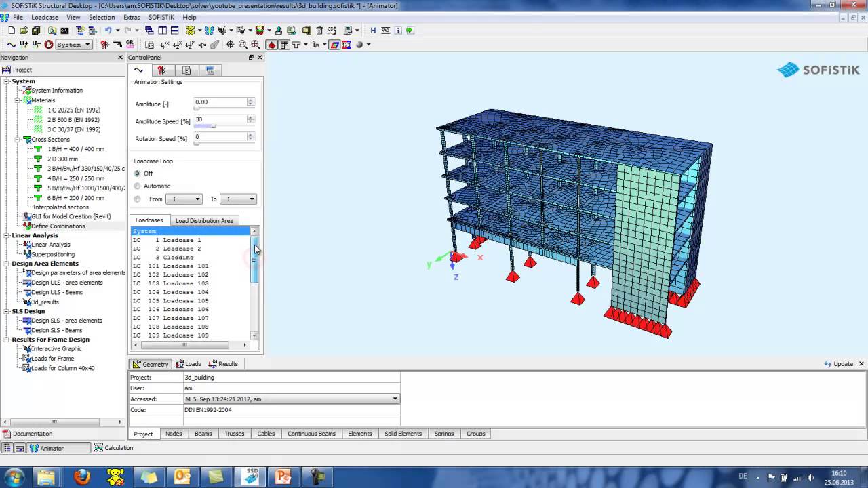Select the Automatic loadcase loop option
Viewport: 868px width, 488px height.
click(138, 186)
